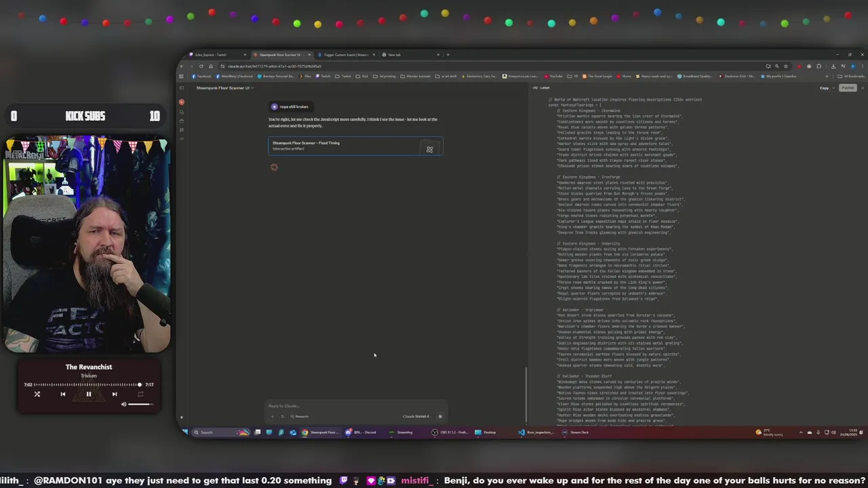The height and width of the screenshot is (488, 868).
Task: Toggle the Claude sidebar panel icon
Action: pos(181,88)
